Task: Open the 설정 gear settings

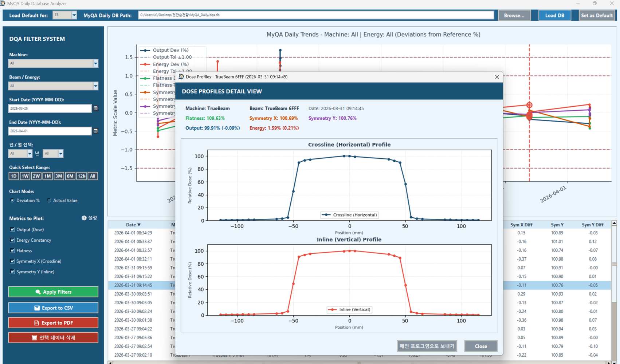Action: [89, 218]
